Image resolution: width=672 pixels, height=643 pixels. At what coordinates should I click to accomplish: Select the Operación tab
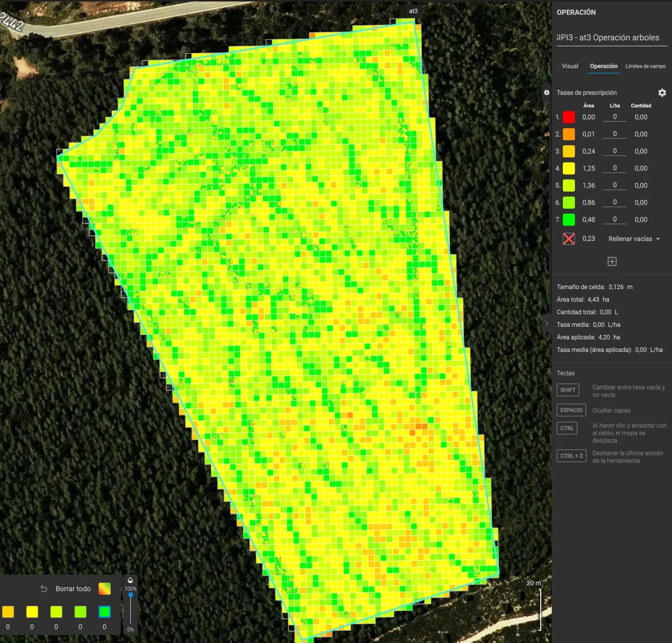604,66
